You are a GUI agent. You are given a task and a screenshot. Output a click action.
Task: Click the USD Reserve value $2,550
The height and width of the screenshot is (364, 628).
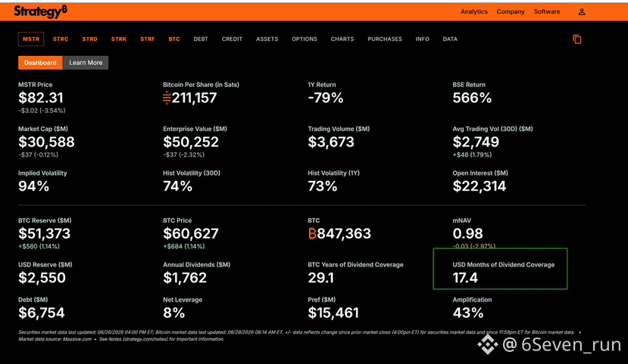pyautogui.click(x=42, y=278)
